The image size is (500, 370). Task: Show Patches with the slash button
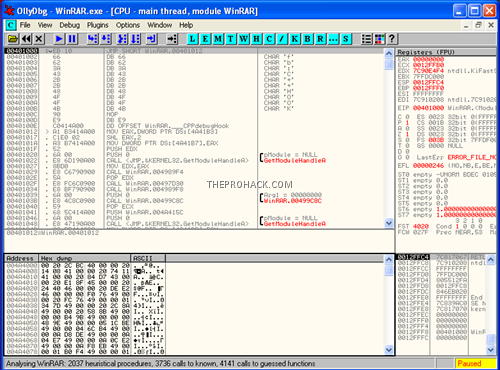pos(282,39)
